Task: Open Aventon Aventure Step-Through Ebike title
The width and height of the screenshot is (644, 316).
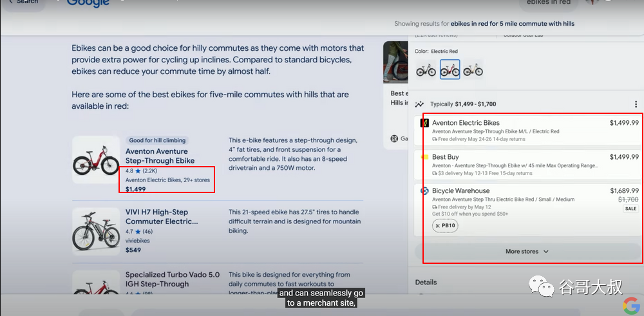Action: [160, 156]
